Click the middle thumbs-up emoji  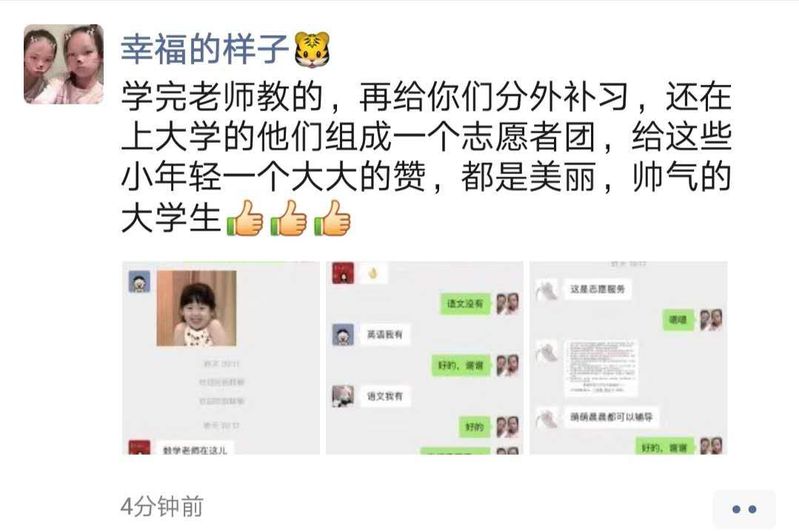[x=289, y=218]
